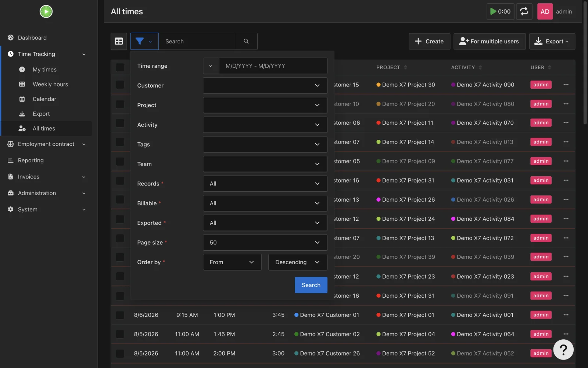This screenshot has width=588, height=368.
Task: Open actions menu for Activity 090 row
Action: click(x=566, y=85)
